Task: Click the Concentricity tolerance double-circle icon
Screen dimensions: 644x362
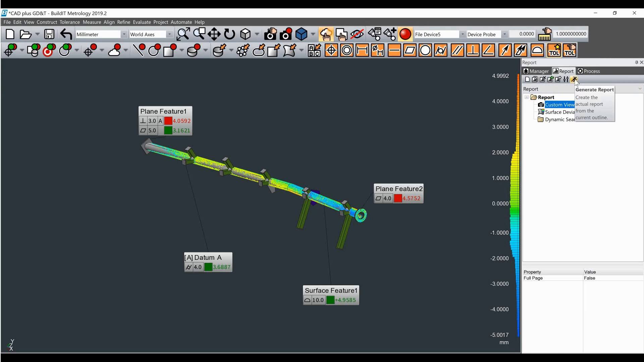Action: [347, 51]
